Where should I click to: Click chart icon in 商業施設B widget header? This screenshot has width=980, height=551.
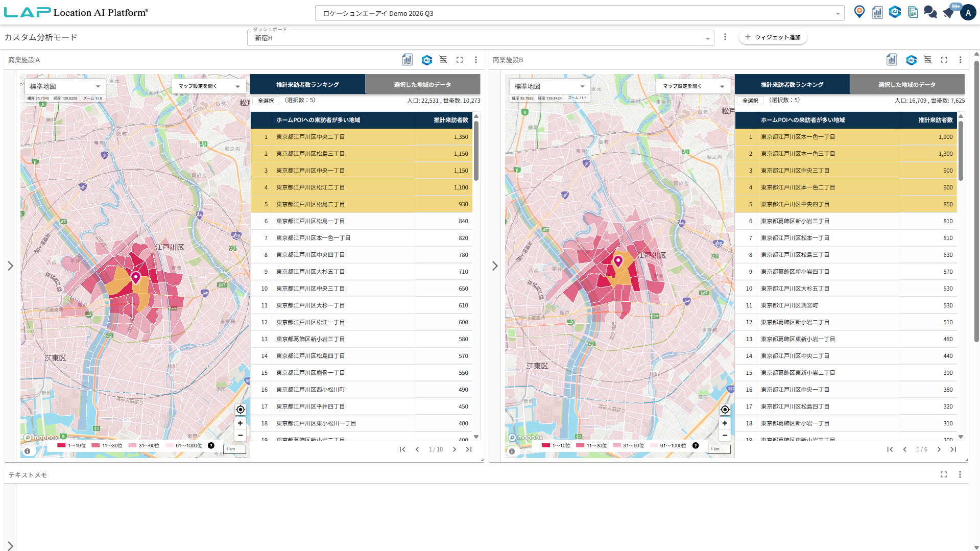892,60
